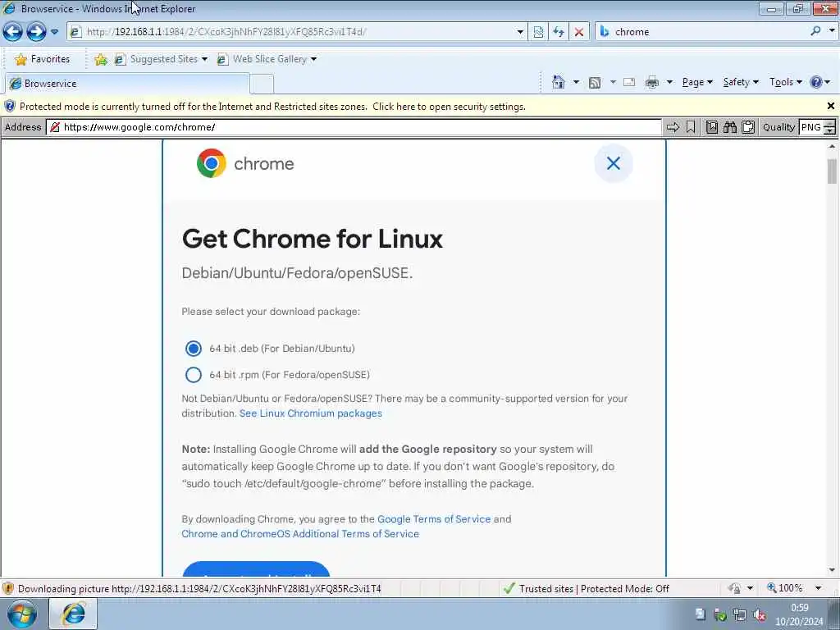The image size is (840, 630).
Task: Click the Quality stepper down arrow
Action: (830, 130)
